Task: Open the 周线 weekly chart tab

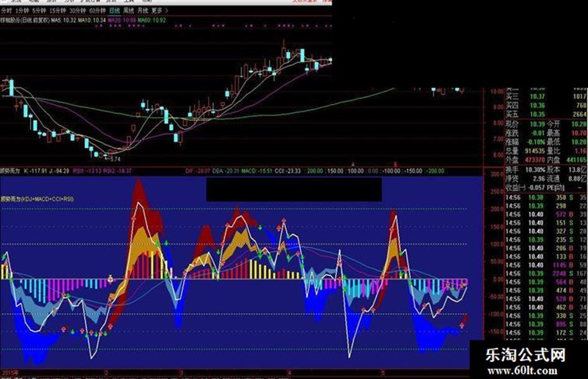Action: 129,11
